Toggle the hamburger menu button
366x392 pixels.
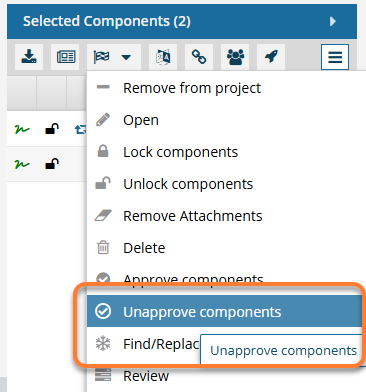point(335,57)
